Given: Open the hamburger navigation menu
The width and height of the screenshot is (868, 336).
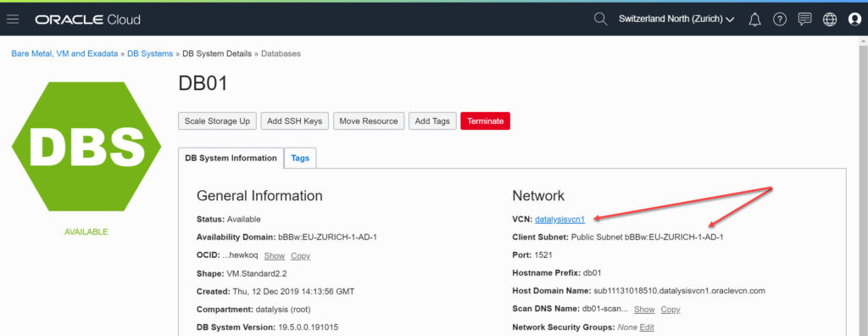Looking at the screenshot, I should coord(13,20).
